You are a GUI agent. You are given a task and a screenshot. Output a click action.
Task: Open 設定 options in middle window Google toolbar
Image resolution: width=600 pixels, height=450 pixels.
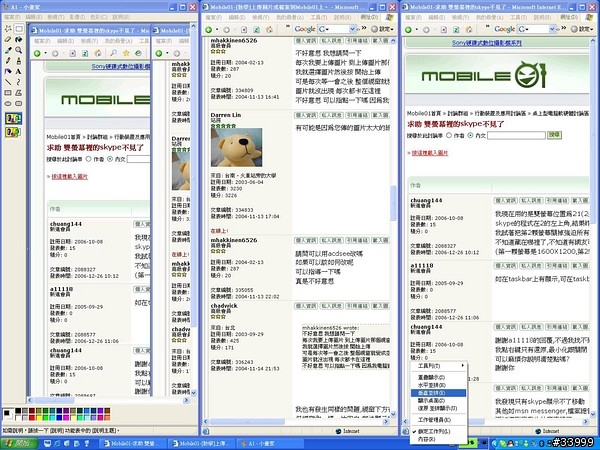[x=383, y=29]
